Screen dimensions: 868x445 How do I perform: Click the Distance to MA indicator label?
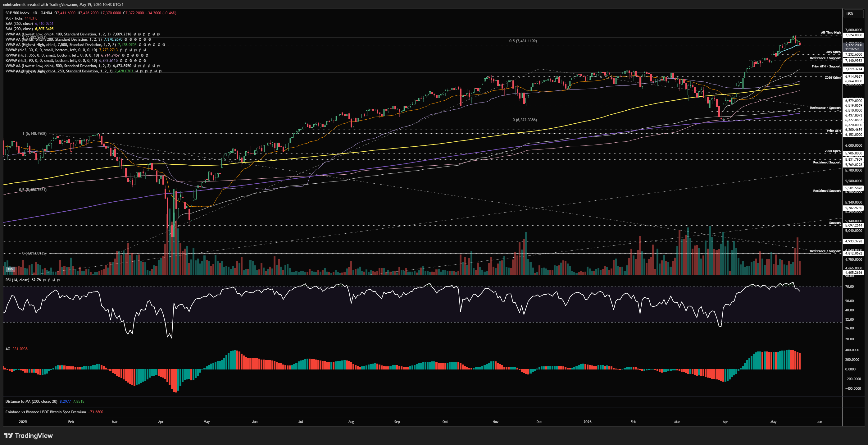coord(31,401)
